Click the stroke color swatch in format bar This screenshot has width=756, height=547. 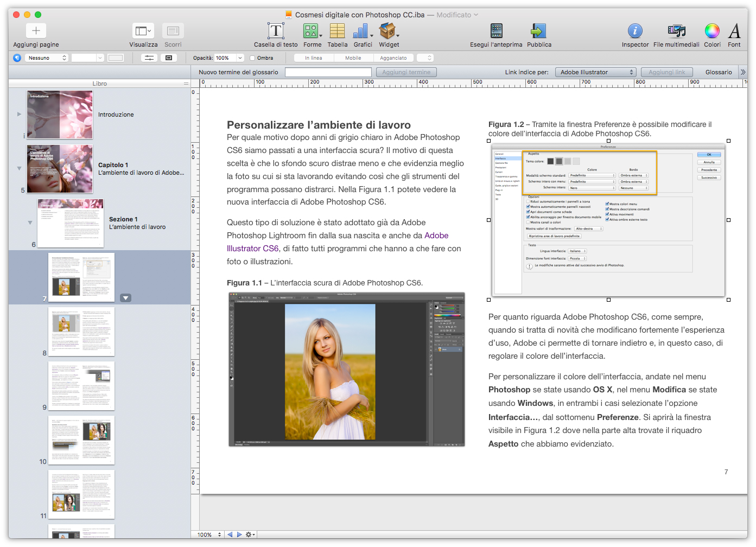116,58
